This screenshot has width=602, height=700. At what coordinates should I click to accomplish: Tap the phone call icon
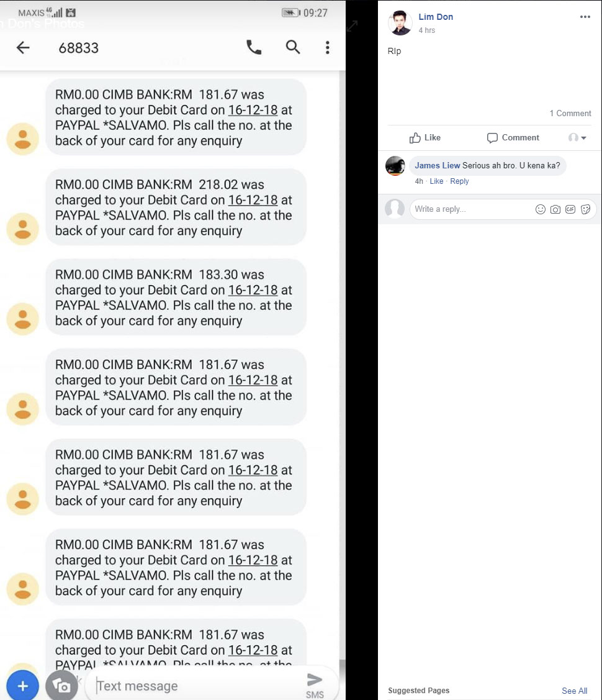coord(254,47)
